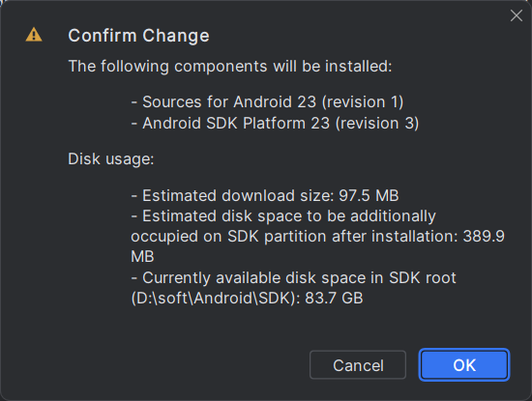Viewport: 532px width, 401px height.
Task: Click the Estimated download size line
Action: [265, 195]
